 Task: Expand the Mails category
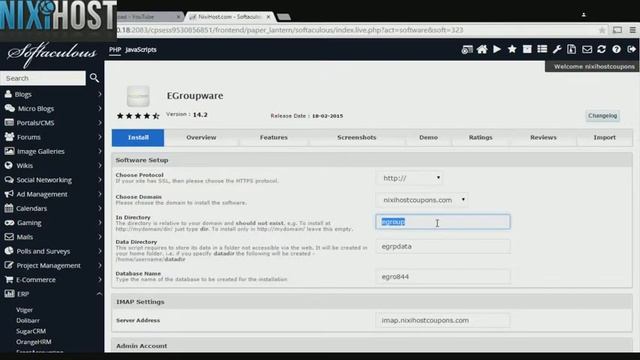[x=52, y=237]
